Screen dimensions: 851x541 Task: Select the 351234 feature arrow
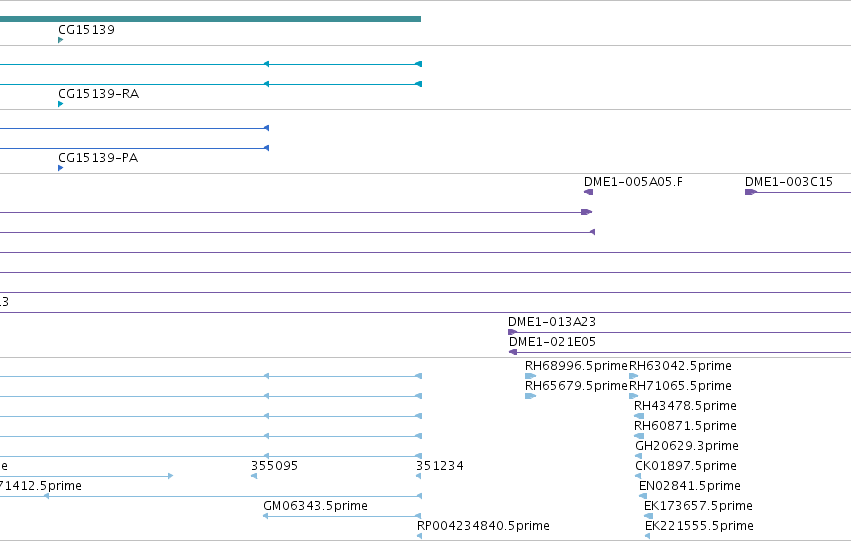point(418,476)
